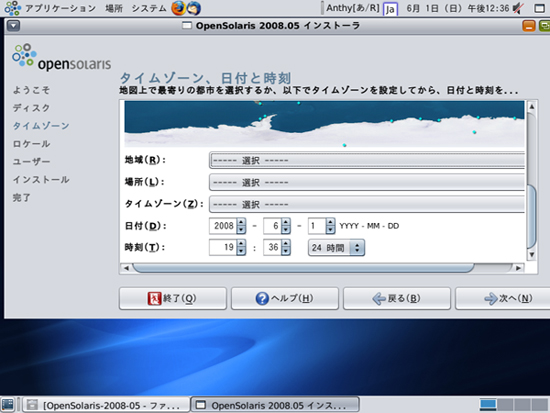Switch to the second workspace in pager
This screenshot has width=550, height=413.
pos(505,405)
